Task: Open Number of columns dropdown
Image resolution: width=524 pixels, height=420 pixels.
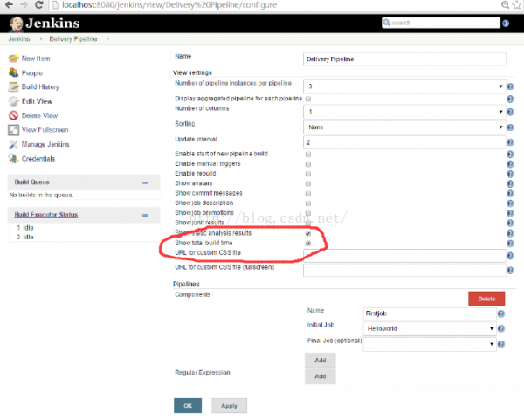Action: (404, 112)
